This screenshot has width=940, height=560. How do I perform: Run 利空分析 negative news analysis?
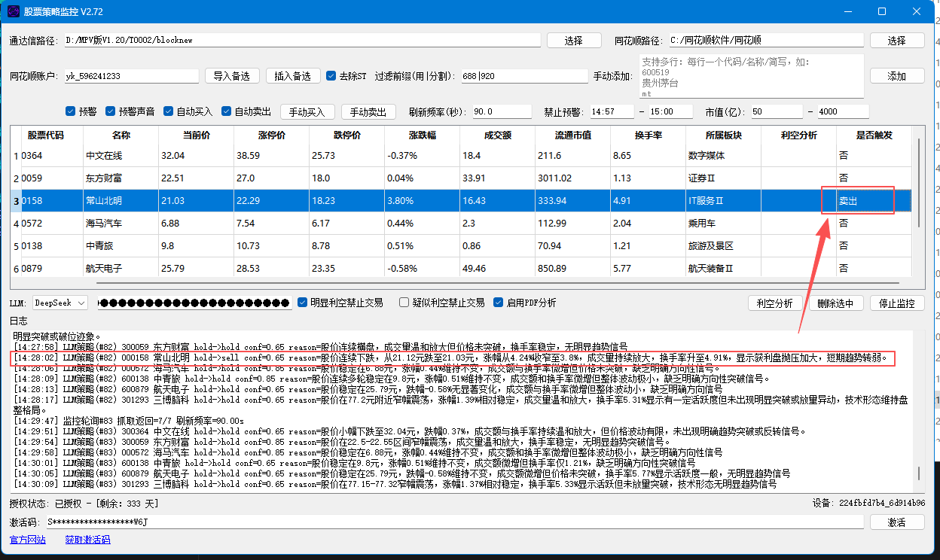(775, 302)
